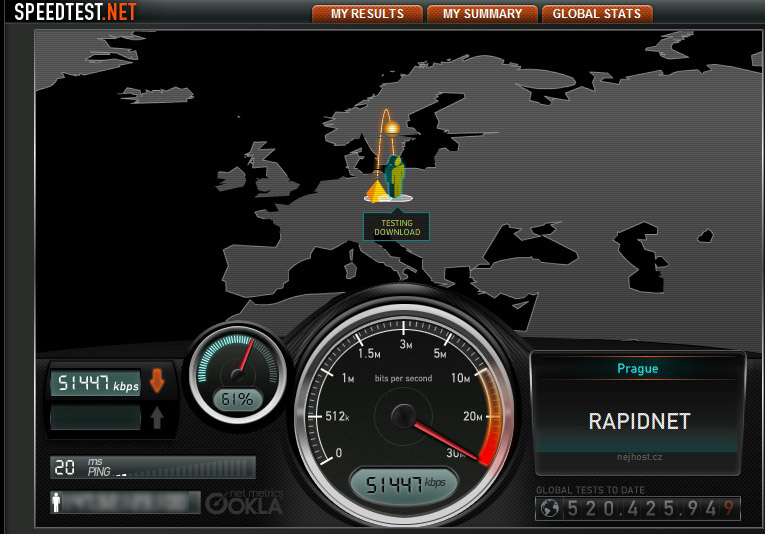Click the 1M mark on speedometer
The height and width of the screenshot is (534, 765).
point(348,378)
